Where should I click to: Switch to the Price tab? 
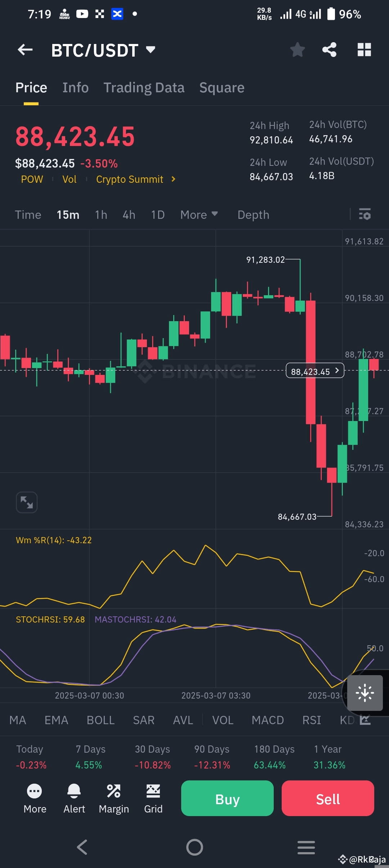coord(31,88)
